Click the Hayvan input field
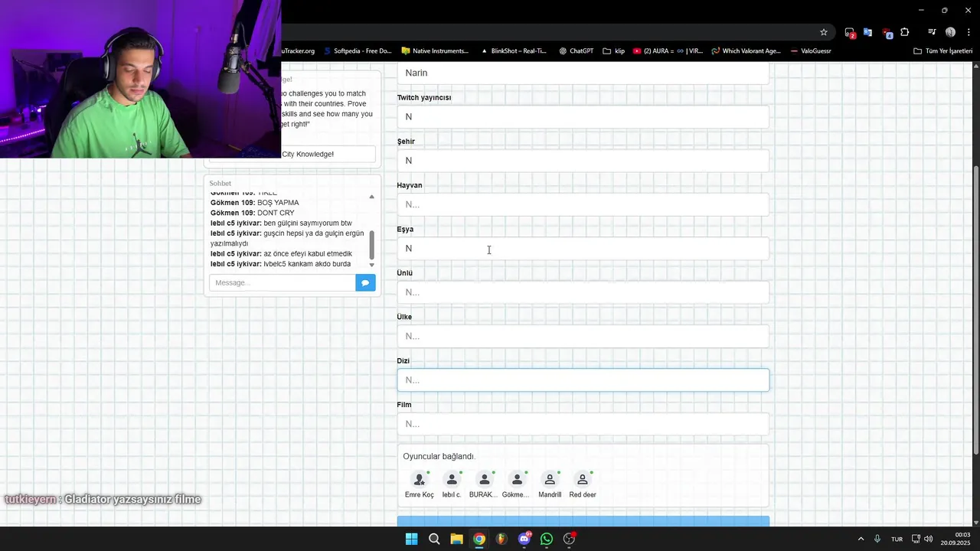980x551 pixels. [x=583, y=204]
